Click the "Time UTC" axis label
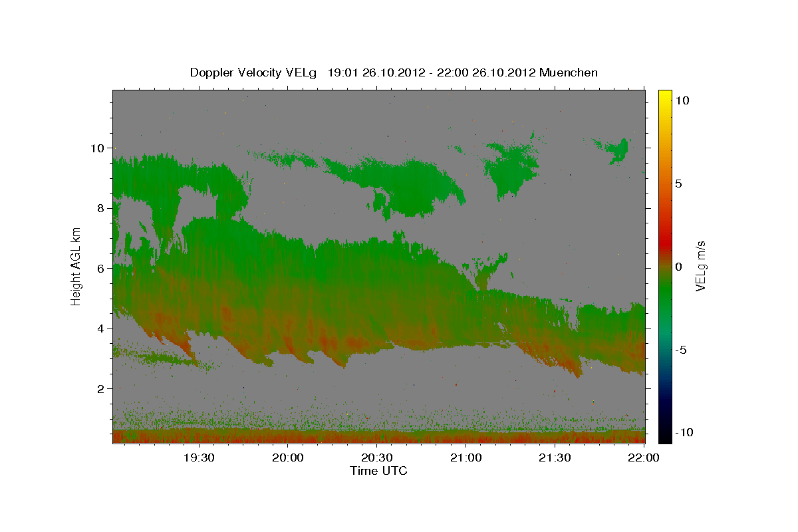The width and height of the screenshot is (798, 532). 378,471
